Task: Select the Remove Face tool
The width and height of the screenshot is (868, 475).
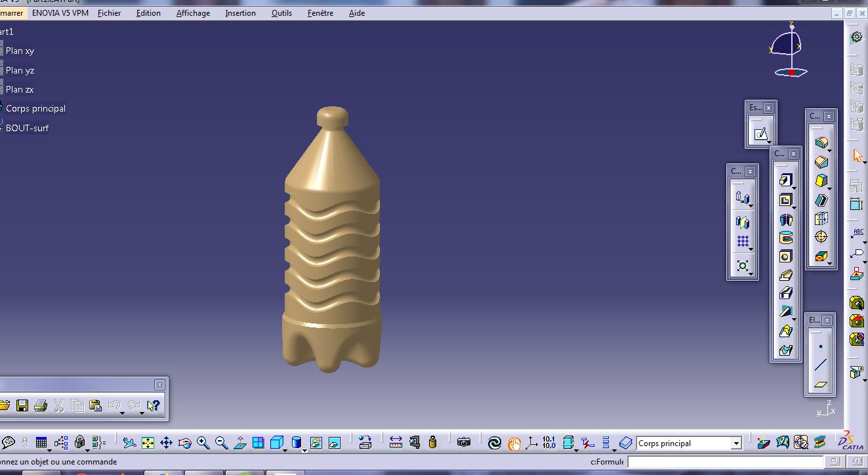Action: click(821, 257)
